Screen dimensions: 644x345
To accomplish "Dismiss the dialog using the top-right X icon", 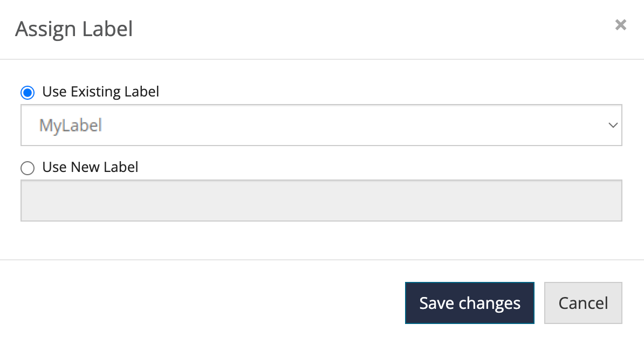I will (621, 25).
